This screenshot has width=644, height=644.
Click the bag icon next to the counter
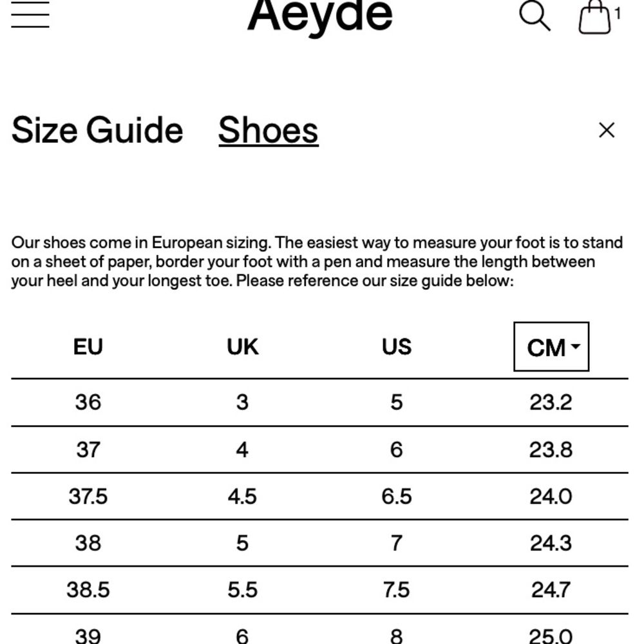point(594,18)
